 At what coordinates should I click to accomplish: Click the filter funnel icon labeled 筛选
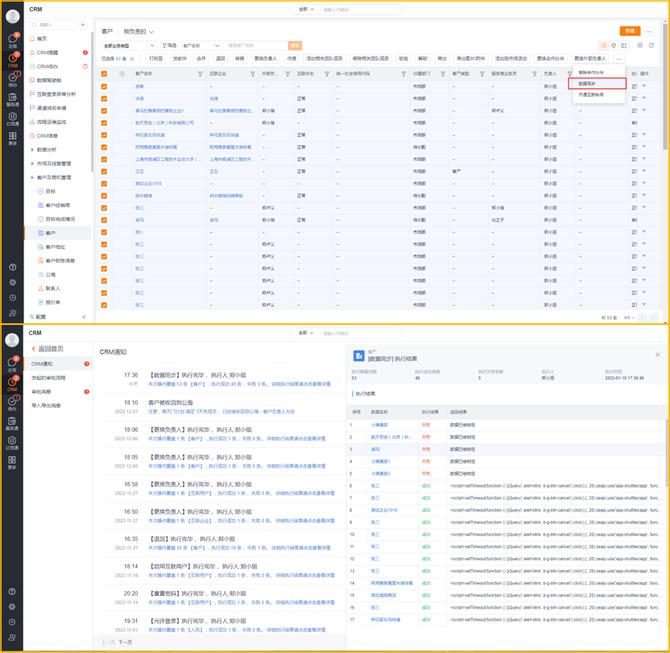[166, 45]
